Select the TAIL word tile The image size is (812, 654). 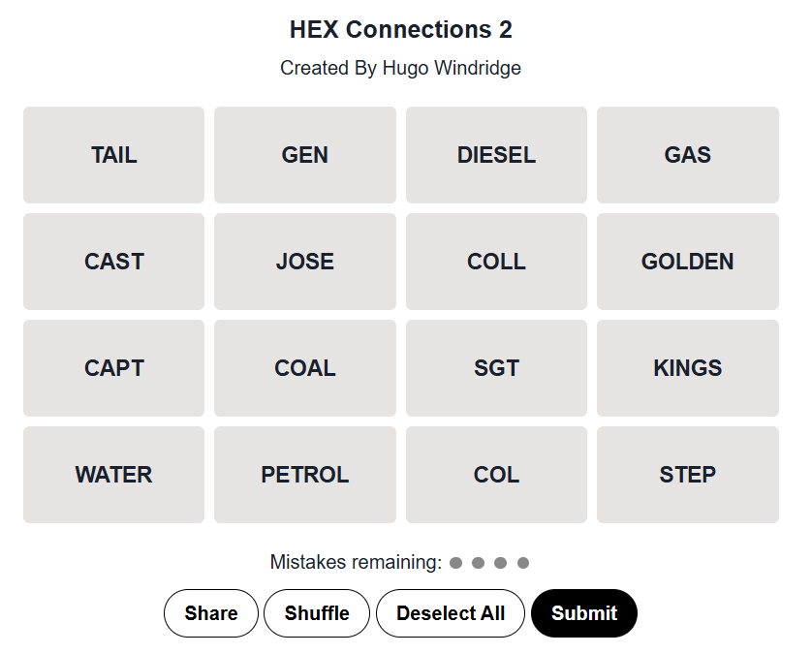[x=113, y=155]
